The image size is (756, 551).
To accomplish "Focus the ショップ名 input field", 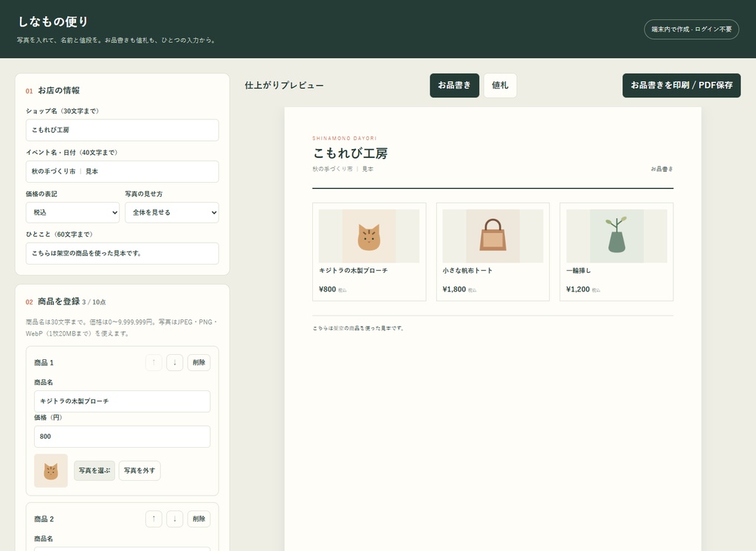I will pos(123,130).
